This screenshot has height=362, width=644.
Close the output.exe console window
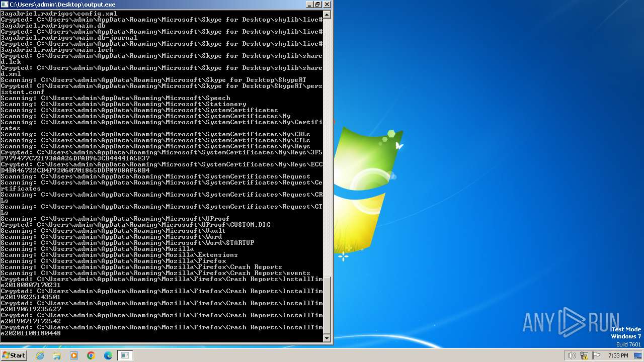[x=327, y=5]
